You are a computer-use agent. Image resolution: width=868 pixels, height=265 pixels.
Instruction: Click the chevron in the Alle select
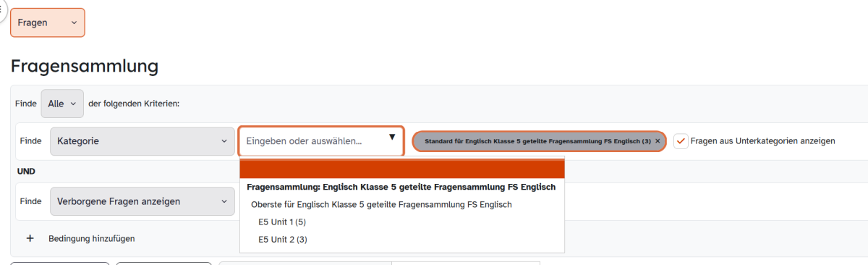click(73, 104)
